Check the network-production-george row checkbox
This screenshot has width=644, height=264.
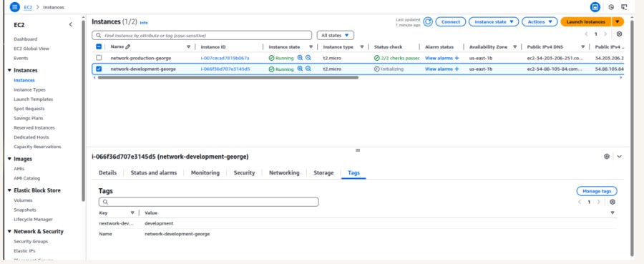click(99, 58)
